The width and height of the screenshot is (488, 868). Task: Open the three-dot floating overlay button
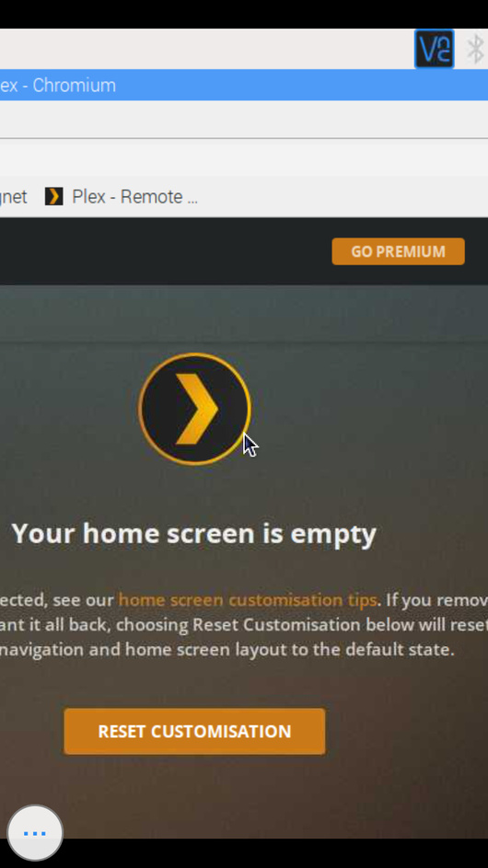pyautogui.click(x=35, y=833)
